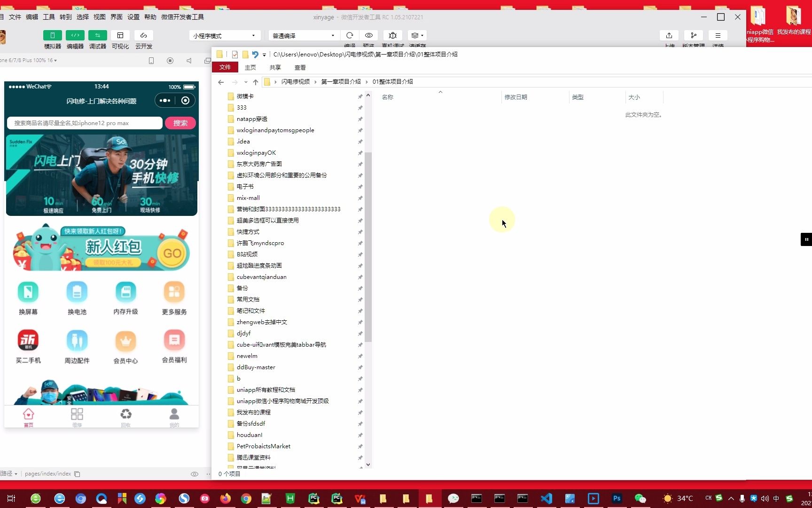Click the simulator product search field
The width and height of the screenshot is (812, 508).
pyautogui.click(x=85, y=123)
